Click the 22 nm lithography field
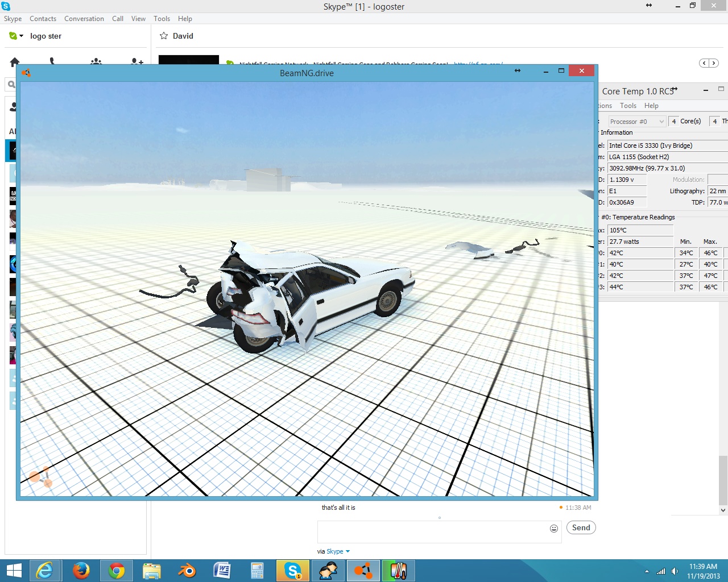 point(718,191)
